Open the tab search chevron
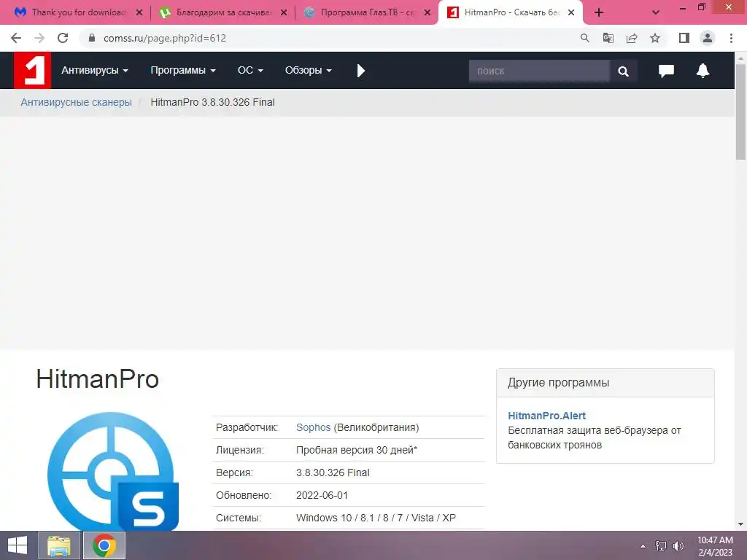 click(656, 12)
